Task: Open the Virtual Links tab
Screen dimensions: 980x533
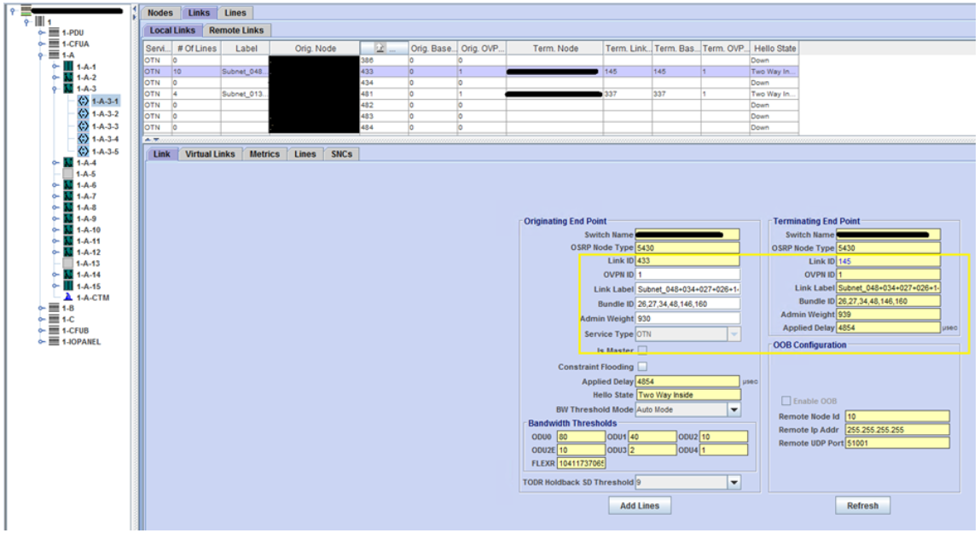Action: [x=210, y=154]
